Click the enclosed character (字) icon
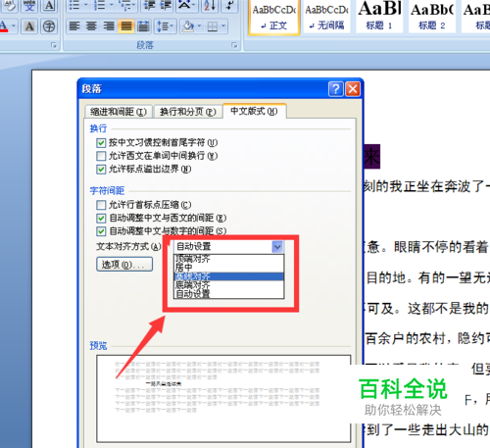 coord(49,26)
